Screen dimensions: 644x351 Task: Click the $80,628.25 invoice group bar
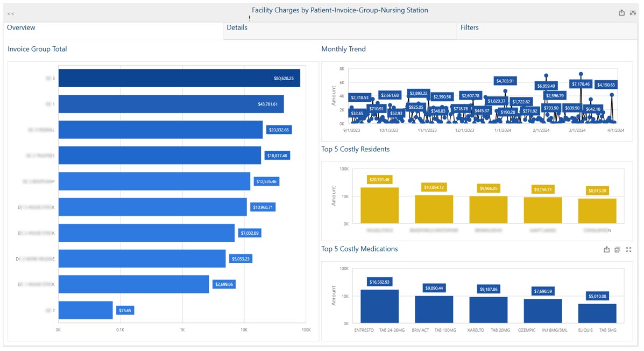[179, 78]
